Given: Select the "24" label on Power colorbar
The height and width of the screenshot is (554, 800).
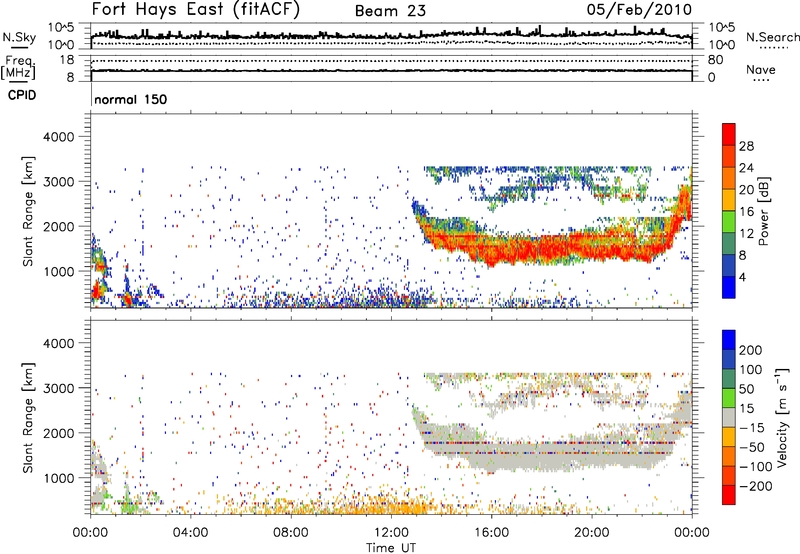Looking at the screenshot, I should (746, 168).
